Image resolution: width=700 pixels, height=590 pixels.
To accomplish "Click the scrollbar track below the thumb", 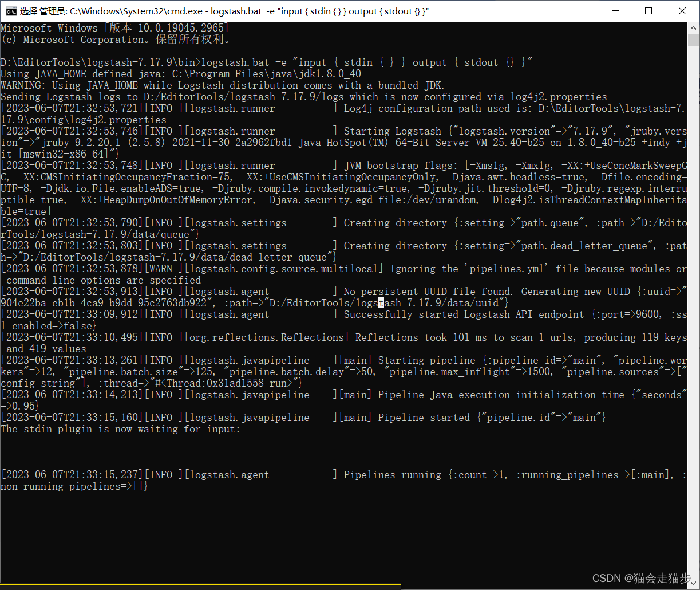I will [x=693, y=286].
